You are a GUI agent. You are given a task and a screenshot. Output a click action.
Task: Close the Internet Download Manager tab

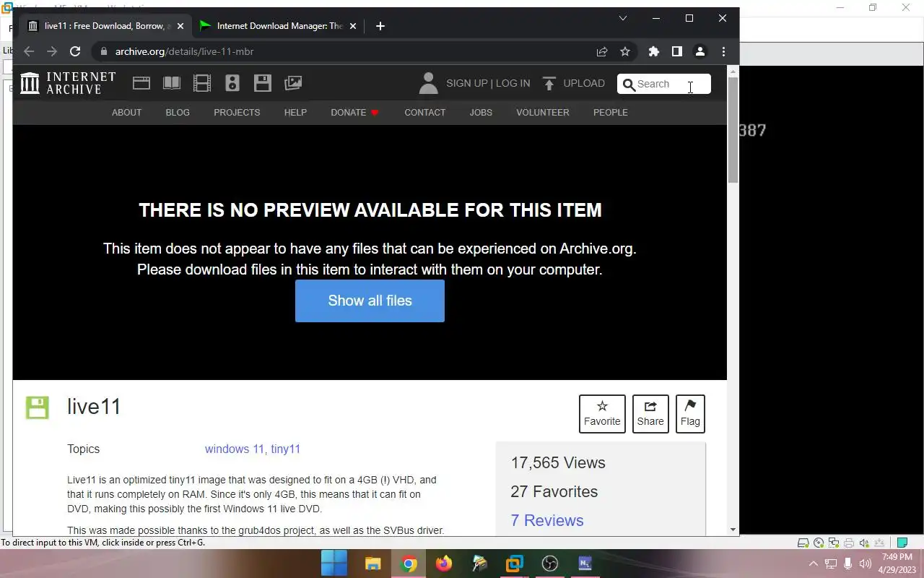coord(353,26)
